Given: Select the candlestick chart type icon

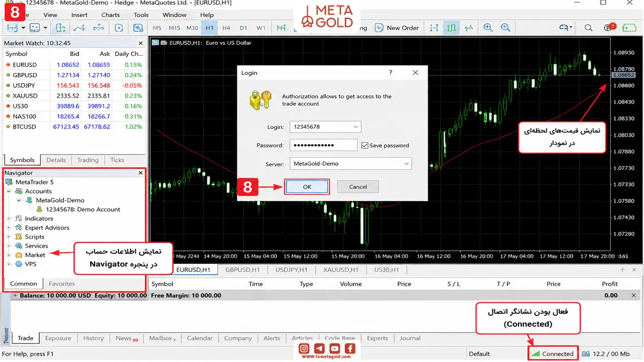Looking at the screenshot, I should (451, 28).
